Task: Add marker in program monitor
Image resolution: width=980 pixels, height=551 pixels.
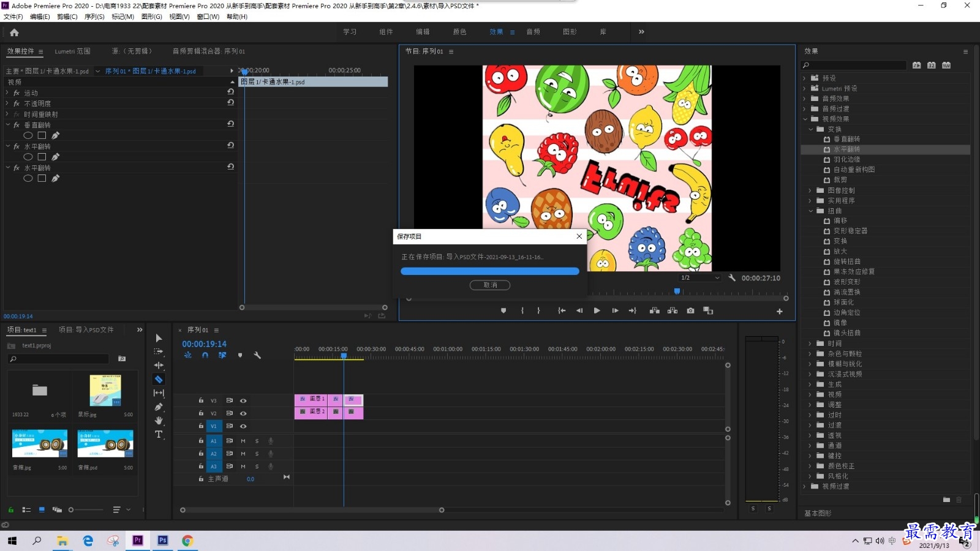Action: [503, 311]
